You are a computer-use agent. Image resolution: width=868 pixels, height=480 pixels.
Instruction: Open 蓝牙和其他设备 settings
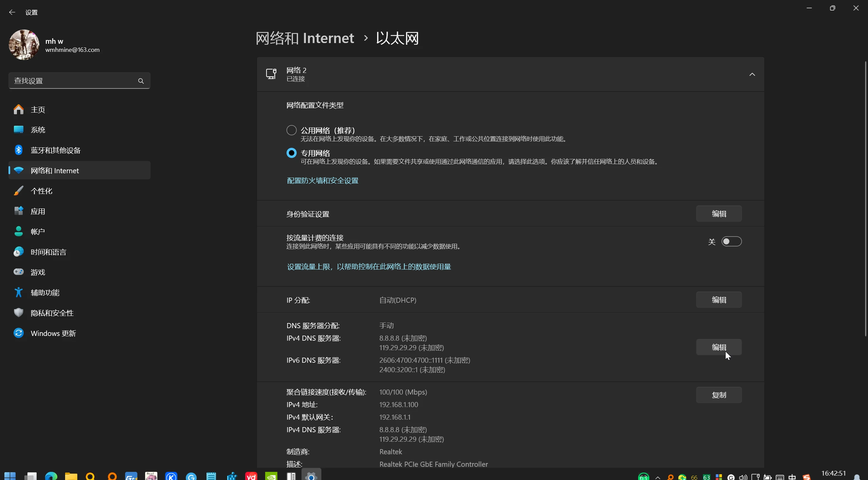56,150
